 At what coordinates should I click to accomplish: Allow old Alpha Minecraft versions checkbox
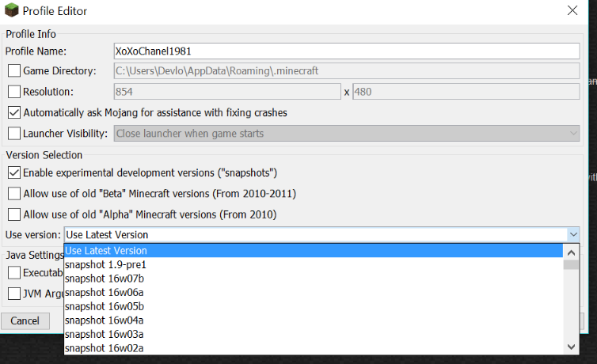click(14, 214)
